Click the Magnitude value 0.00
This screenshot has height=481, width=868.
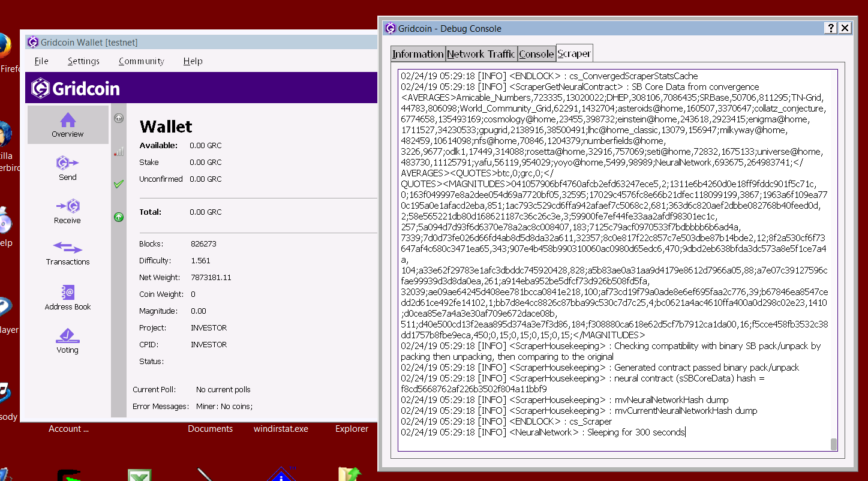(198, 311)
